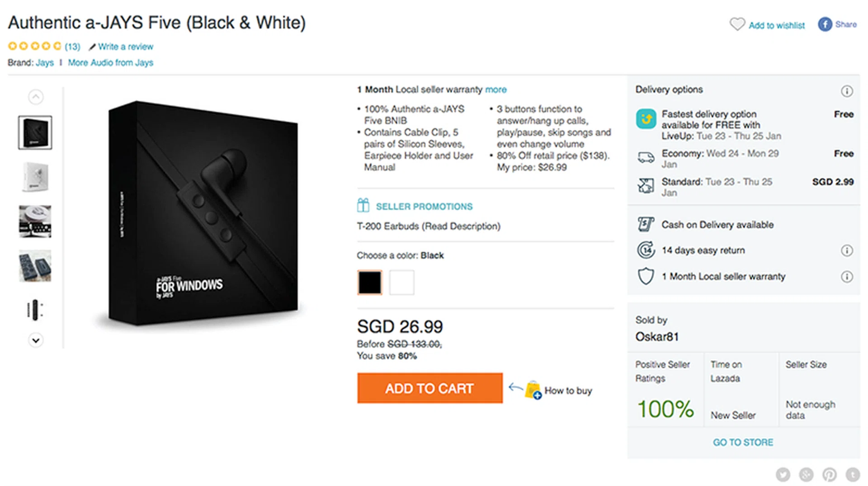Click the Twitter share icon at bottom
Screen dimensions: 868x486
(783, 474)
